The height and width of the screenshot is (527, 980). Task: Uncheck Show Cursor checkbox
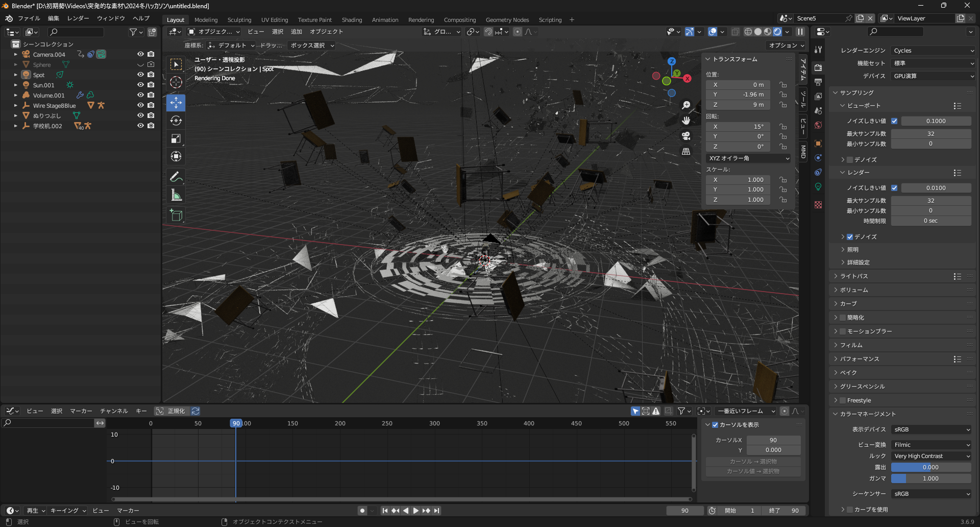pos(715,425)
